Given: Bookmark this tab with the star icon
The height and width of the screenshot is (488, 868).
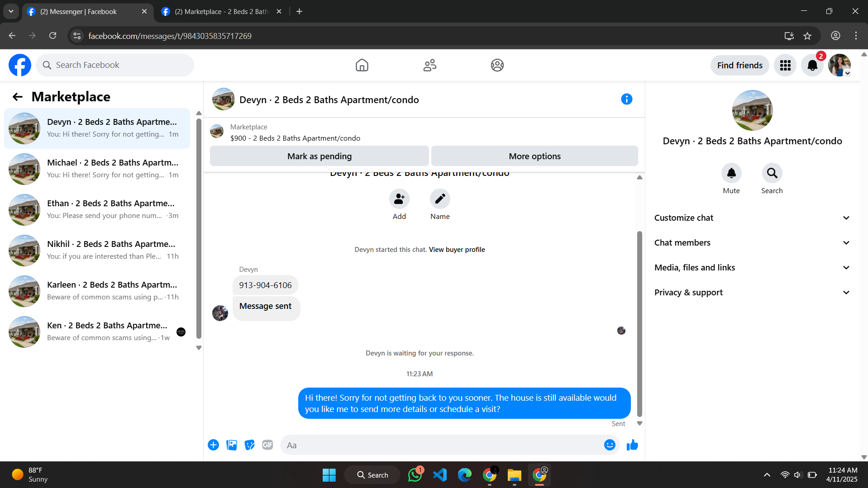Looking at the screenshot, I should (807, 36).
